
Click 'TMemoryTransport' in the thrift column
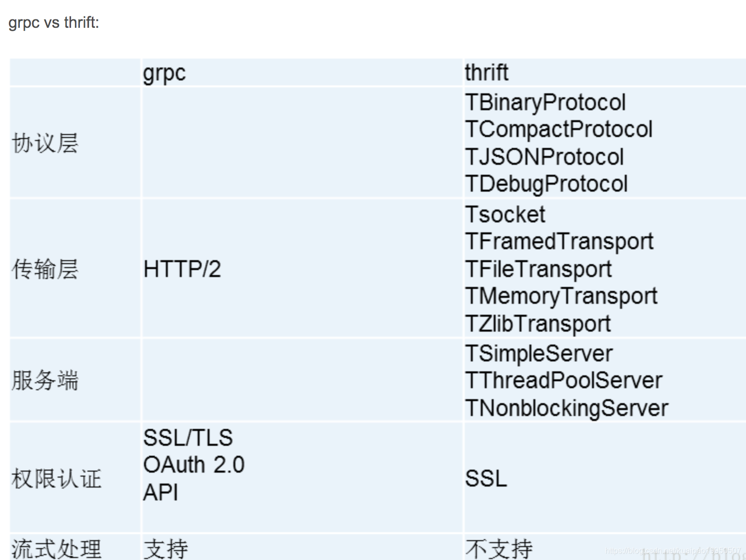click(x=561, y=296)
